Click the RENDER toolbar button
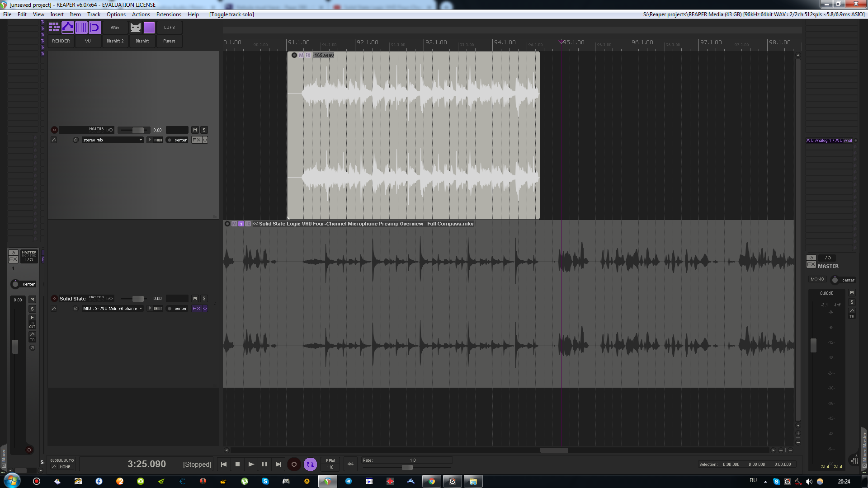This screenshot has height=488, width=868. 61,41
